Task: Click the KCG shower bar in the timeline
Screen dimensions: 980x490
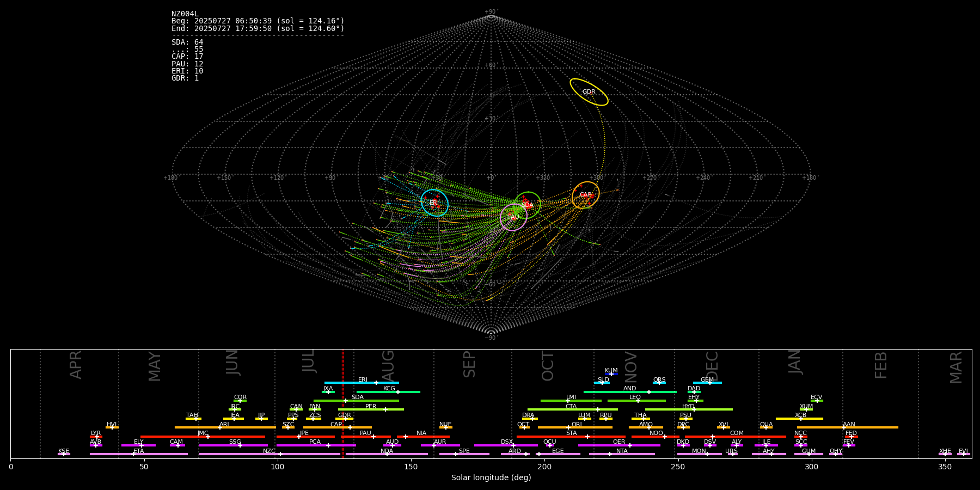Action: [x=388, y=391]
